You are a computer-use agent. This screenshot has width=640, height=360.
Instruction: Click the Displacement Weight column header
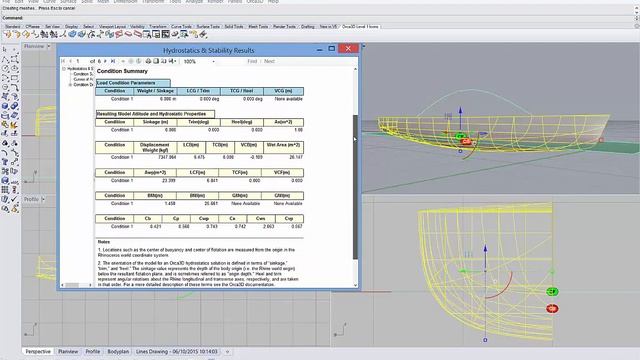pos(155,147)
